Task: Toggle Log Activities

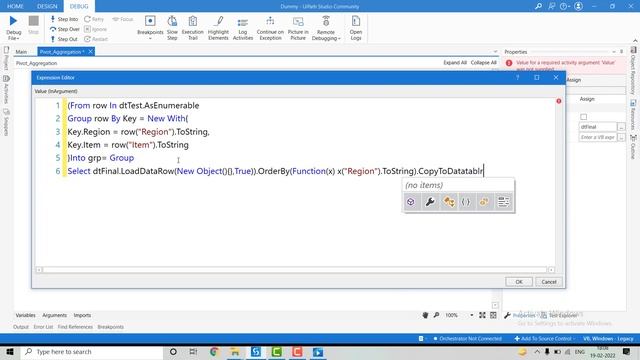Action: coord(243,27)
